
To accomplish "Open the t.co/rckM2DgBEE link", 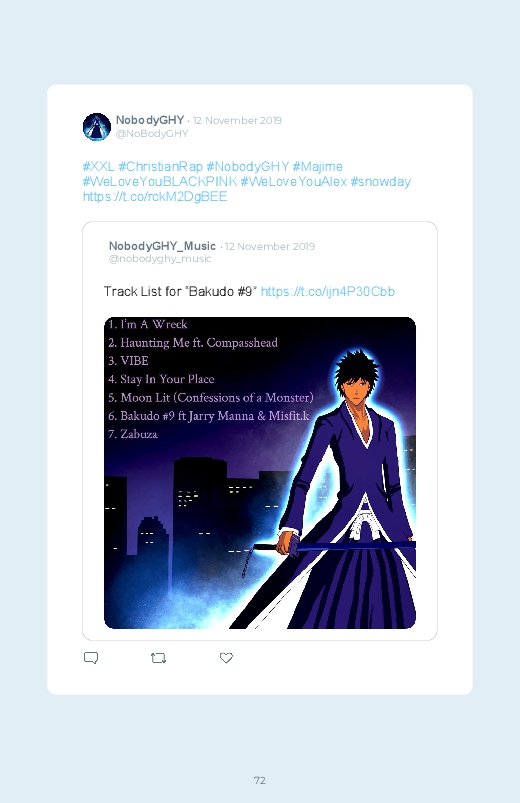I will 155,197.
